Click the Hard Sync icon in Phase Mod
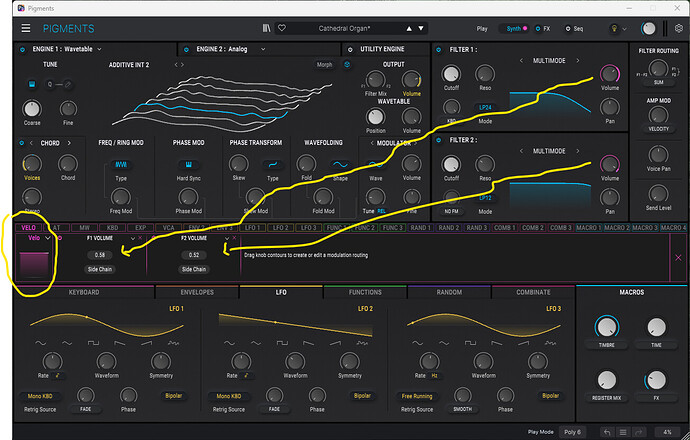 189,165
